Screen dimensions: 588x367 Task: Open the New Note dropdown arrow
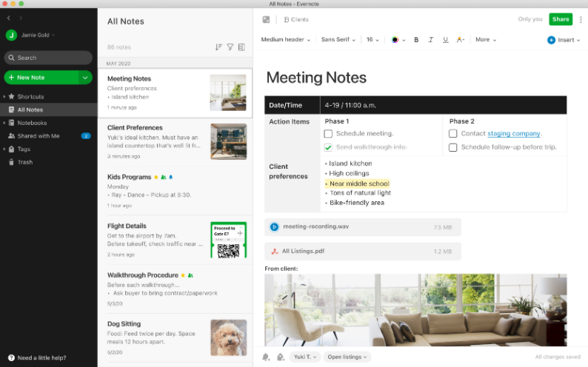click(85, 78)
